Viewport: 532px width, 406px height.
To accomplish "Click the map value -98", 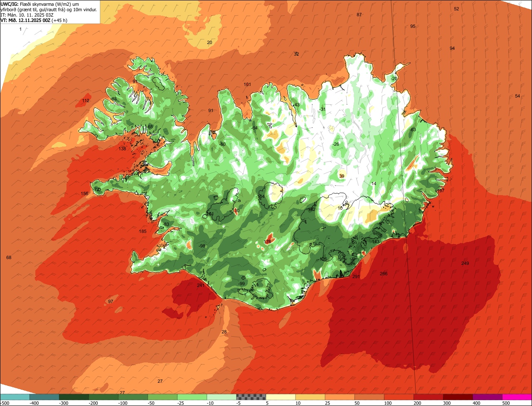I will point(202,246).
